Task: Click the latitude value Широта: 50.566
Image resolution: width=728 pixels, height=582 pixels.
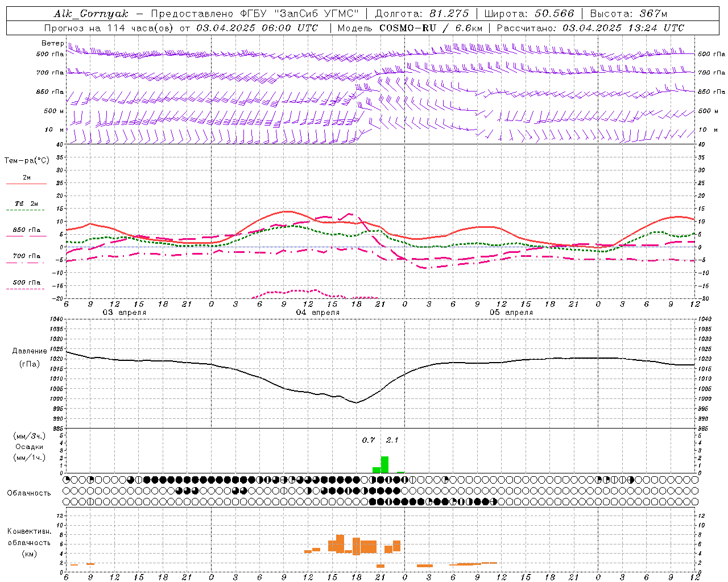Action: point(529,14)
